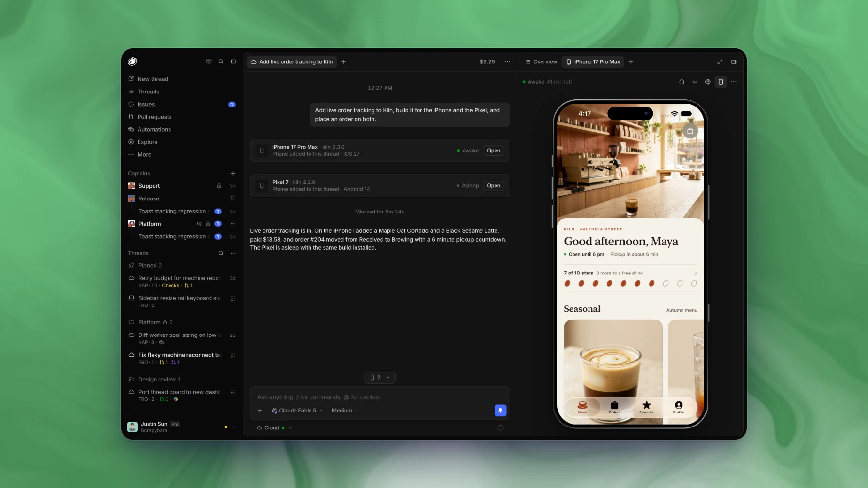Viewport: 868px width, 488px height.
Task: Click the Explore compass icon
Action: (x=131, y=142)
